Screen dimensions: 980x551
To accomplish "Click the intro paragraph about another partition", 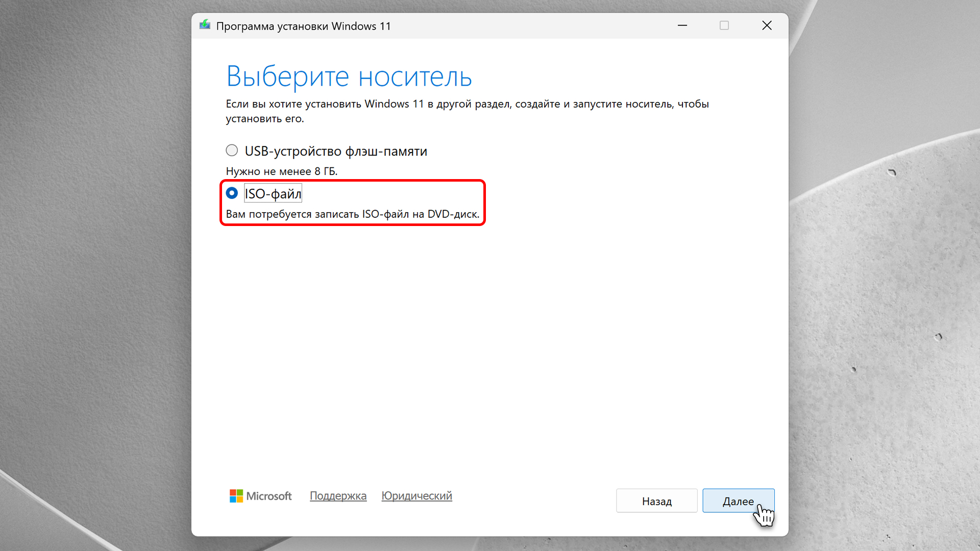I will click(467, 104).
